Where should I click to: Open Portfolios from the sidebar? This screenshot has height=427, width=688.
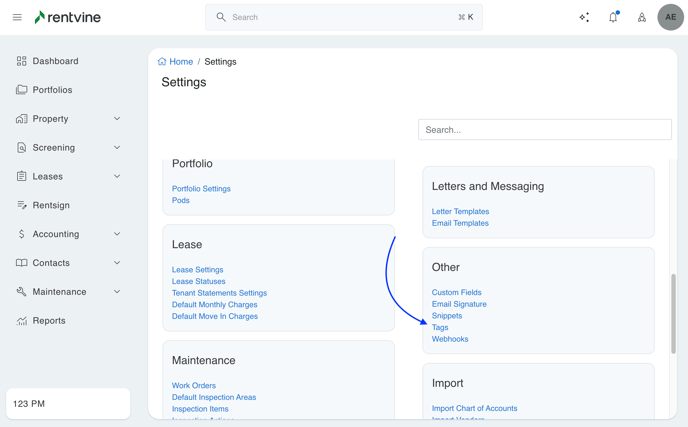pos(52,90)
